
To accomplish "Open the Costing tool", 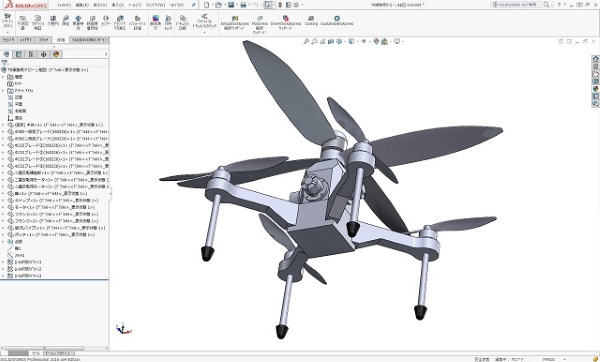I will (x=311, y=21).
